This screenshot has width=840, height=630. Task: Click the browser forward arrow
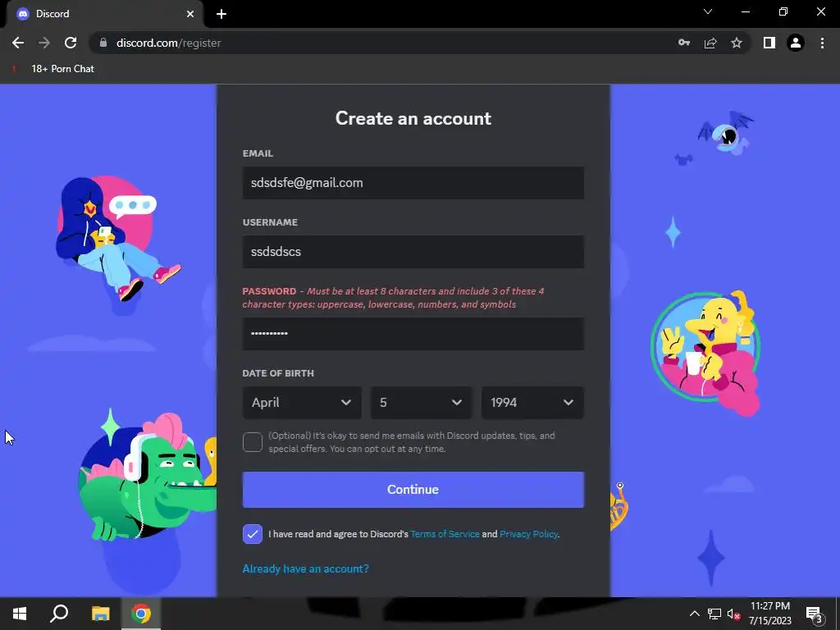[44, 43]
